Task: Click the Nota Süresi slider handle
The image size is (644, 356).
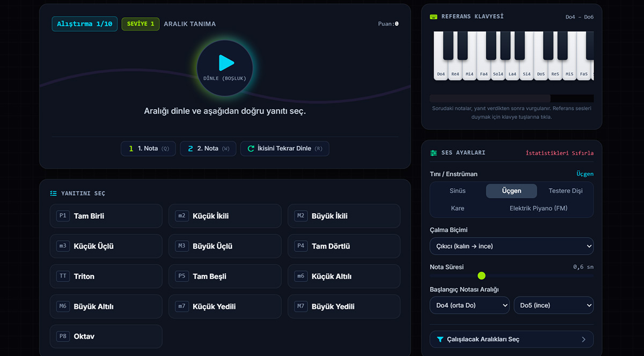Action: pyautogui.click(x=481, y=276)
